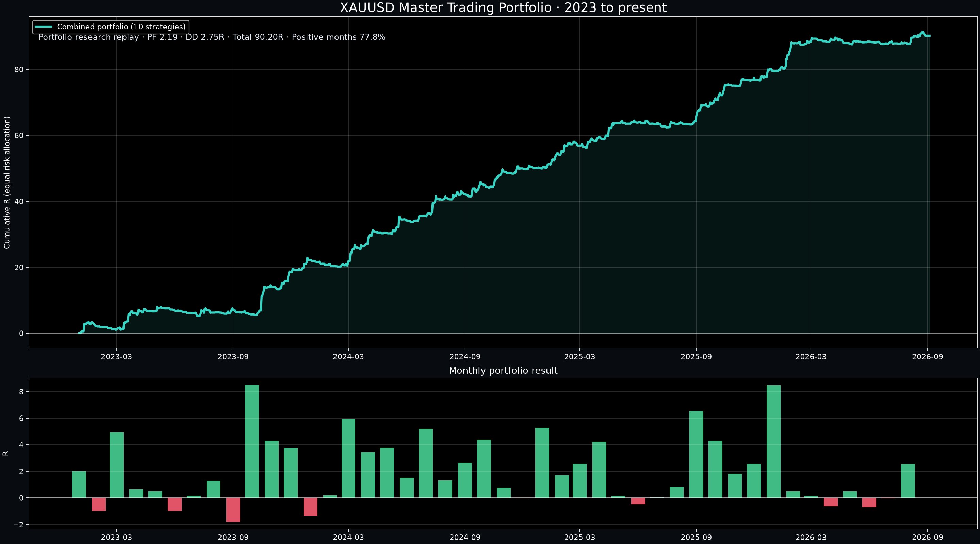This screenshot has height=544, width=980.
Task: Click the monthly chart y-axis tick '8'
Action: pyautogui.click(x=21, y=392)
